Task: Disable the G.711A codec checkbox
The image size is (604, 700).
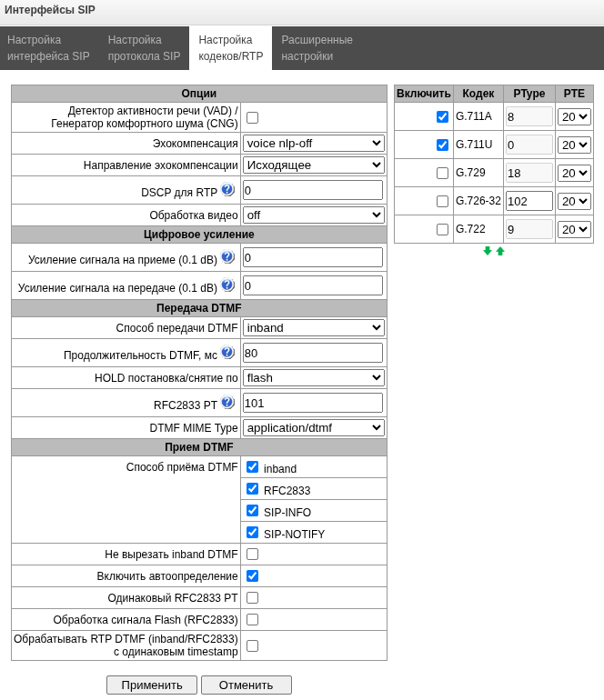Action: [442, 117]
